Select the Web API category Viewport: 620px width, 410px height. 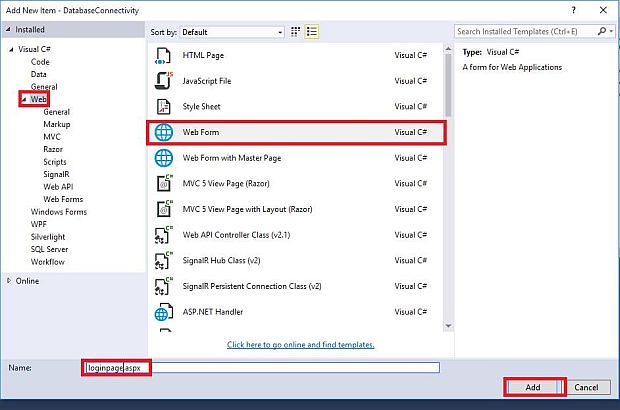click(x=58, y=187)
